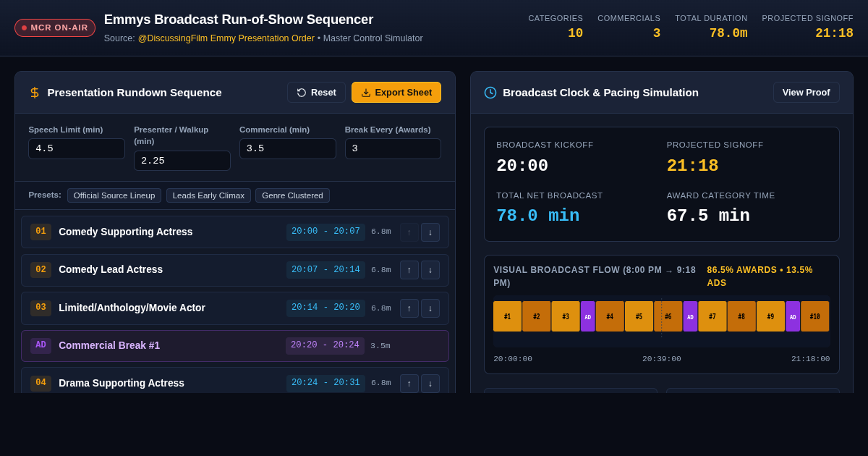The image size is (868, 456).
Task: Move Limited/Anthology/Movie Actor up
Action: point(409,308)
